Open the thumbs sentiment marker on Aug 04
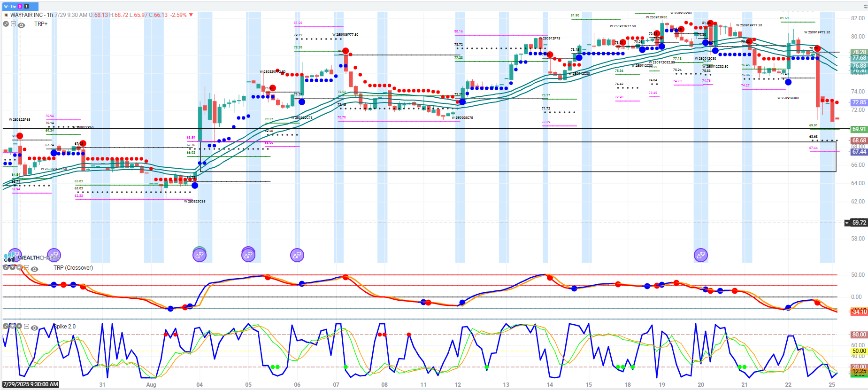Screen dimensions: 868x390 point(200,255)
